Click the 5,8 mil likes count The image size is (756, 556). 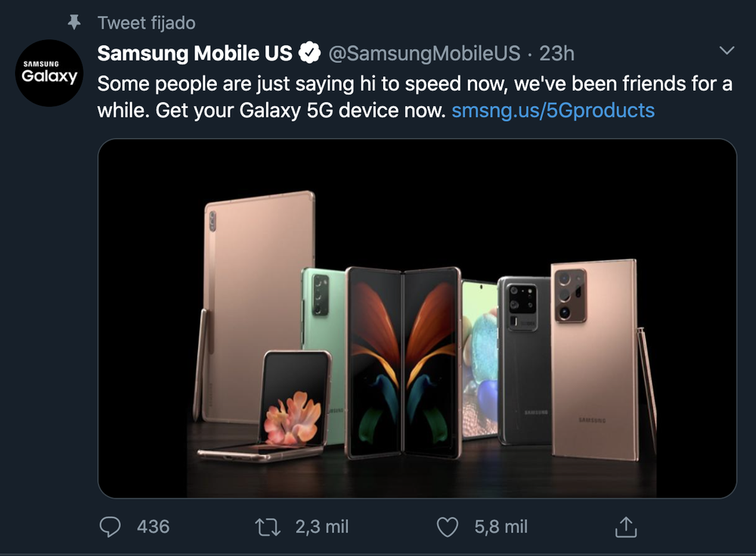[x=501, y=526]
